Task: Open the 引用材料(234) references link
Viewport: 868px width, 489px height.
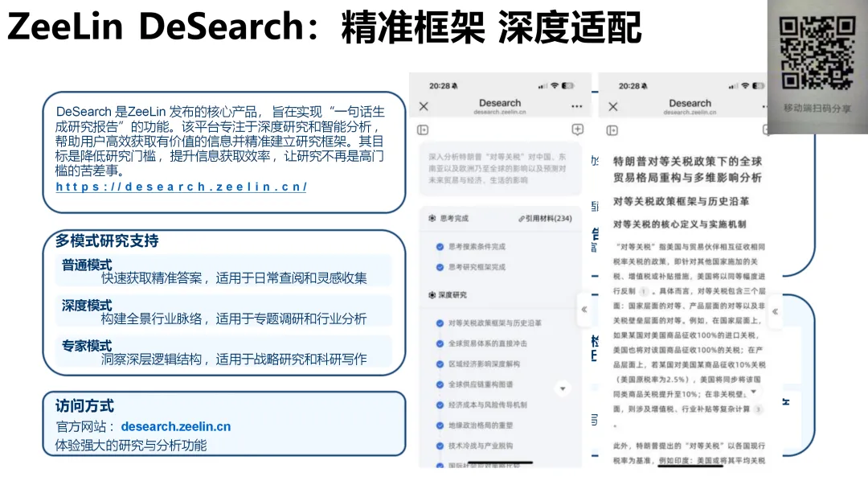Action: pos(545,219)
